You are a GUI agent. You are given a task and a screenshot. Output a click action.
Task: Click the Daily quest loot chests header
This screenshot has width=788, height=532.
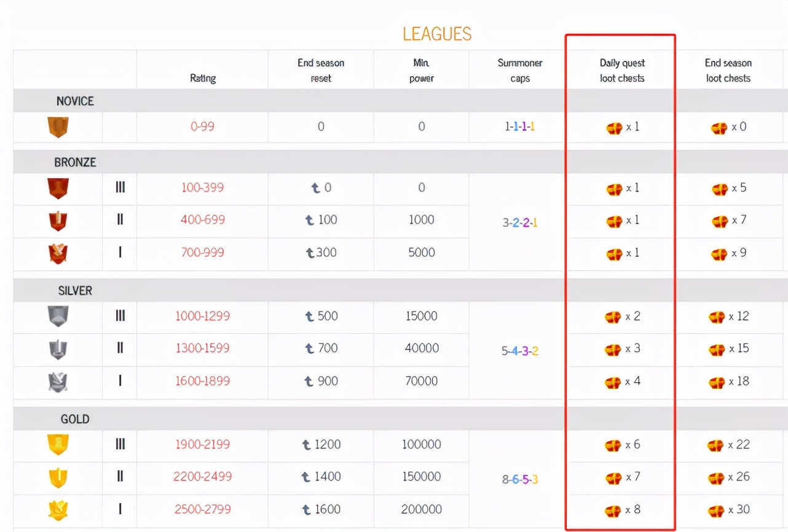[x=622, y=70]
